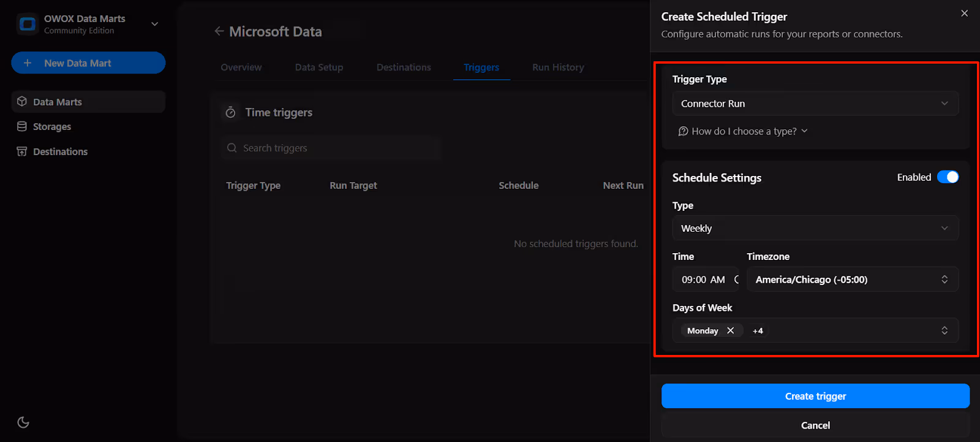Open Storages in the sidebar
The image size is (980, 442).
(x=88, y=126)
